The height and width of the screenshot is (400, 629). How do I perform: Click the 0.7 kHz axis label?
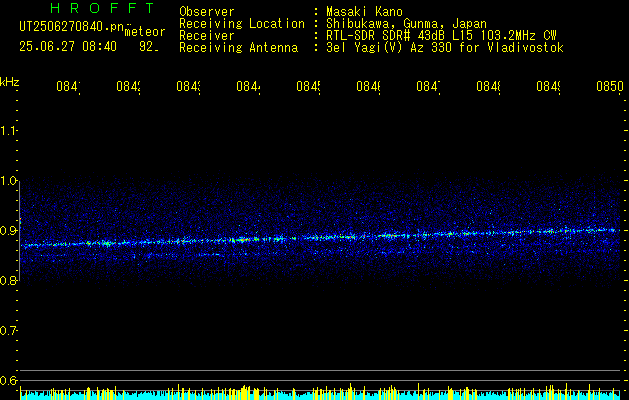(8, 331)
